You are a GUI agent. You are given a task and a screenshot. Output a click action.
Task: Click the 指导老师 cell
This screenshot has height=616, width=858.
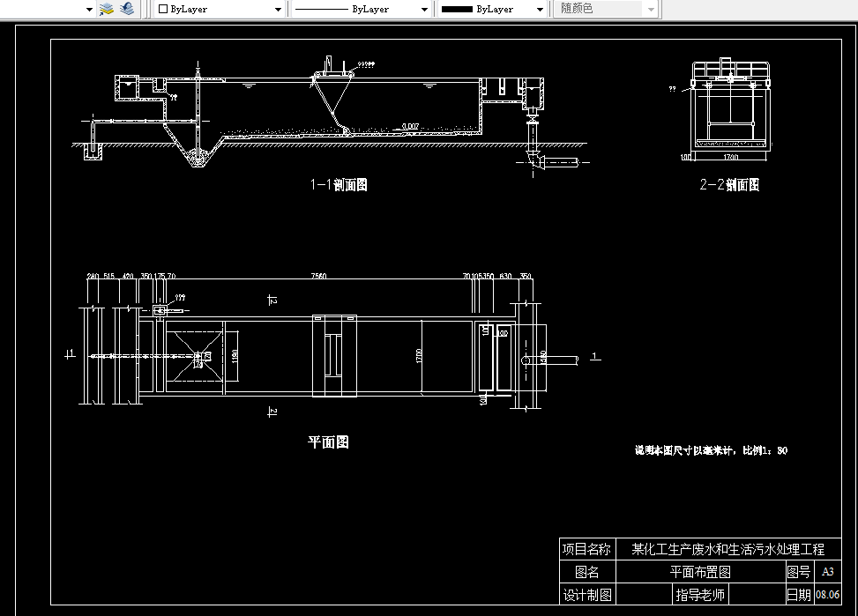[700, 595]
